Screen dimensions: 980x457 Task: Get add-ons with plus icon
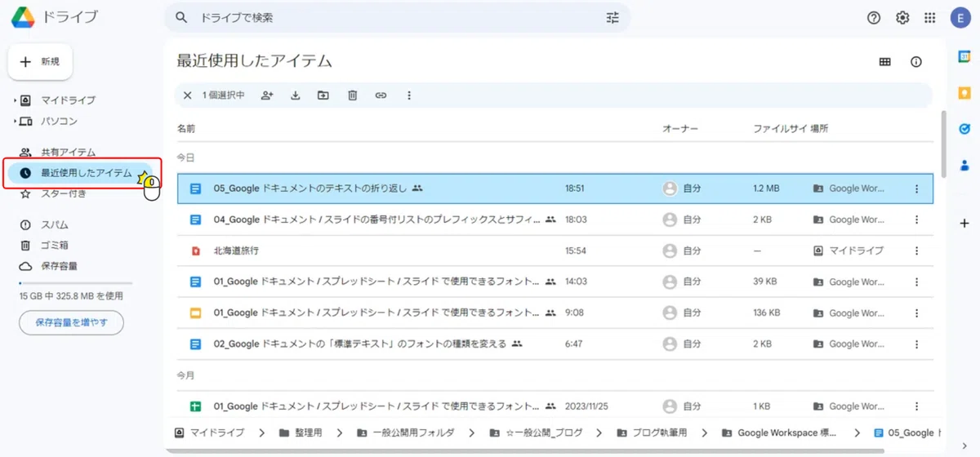(x=964, y=224)
